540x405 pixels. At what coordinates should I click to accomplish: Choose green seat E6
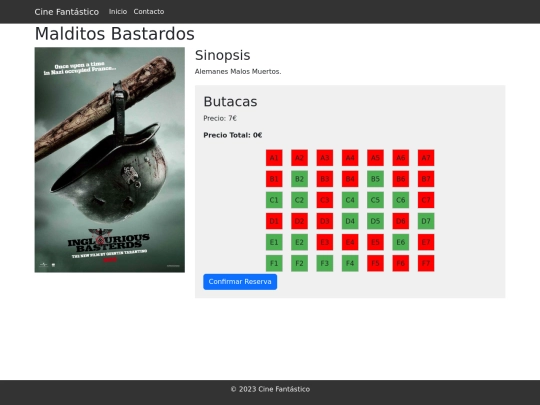tap(401, 242)
